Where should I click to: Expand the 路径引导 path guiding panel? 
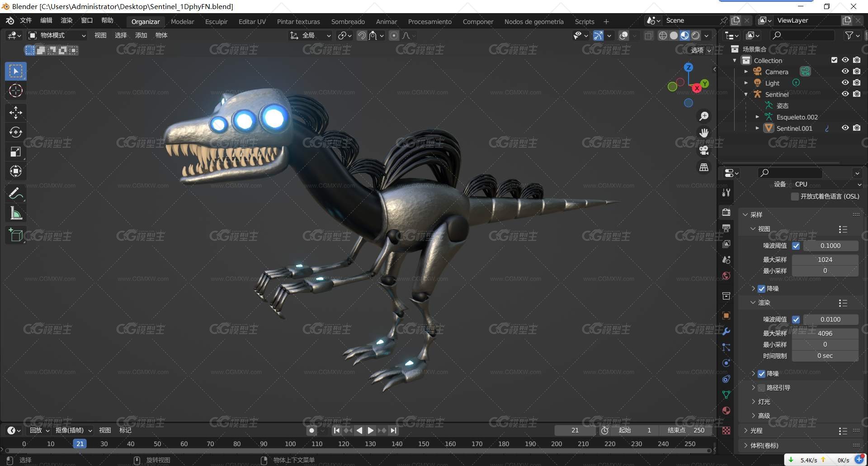[753, 388]
